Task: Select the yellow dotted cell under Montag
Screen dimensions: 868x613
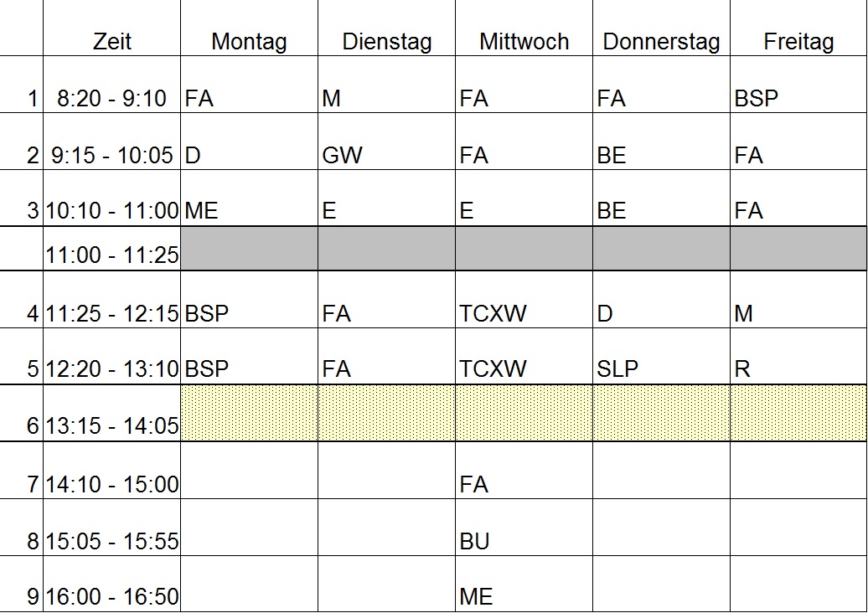Action: (x=249, y=413)
